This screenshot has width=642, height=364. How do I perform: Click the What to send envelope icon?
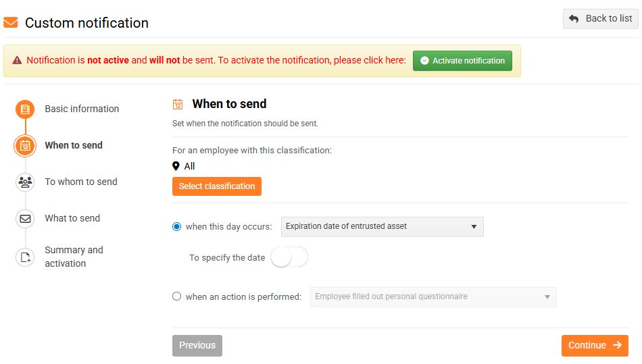point(25,219)
